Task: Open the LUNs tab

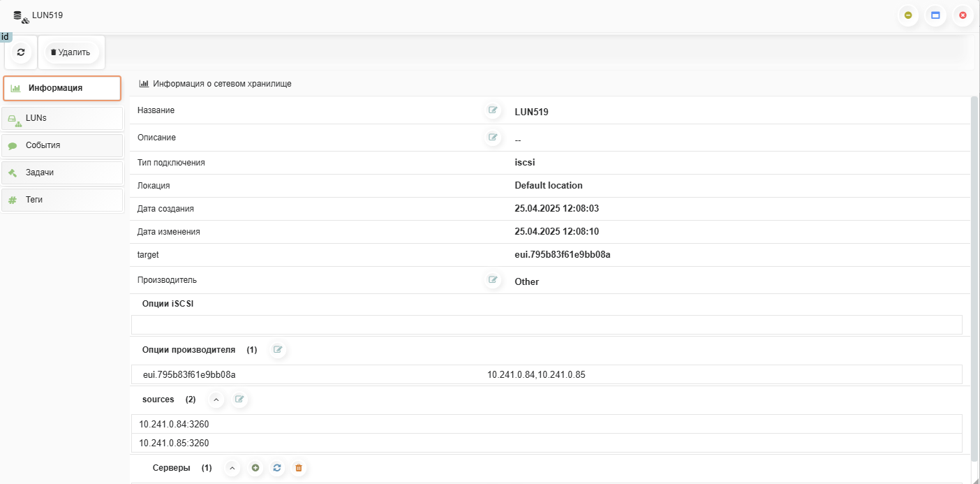Action: (x=63, y=119)
